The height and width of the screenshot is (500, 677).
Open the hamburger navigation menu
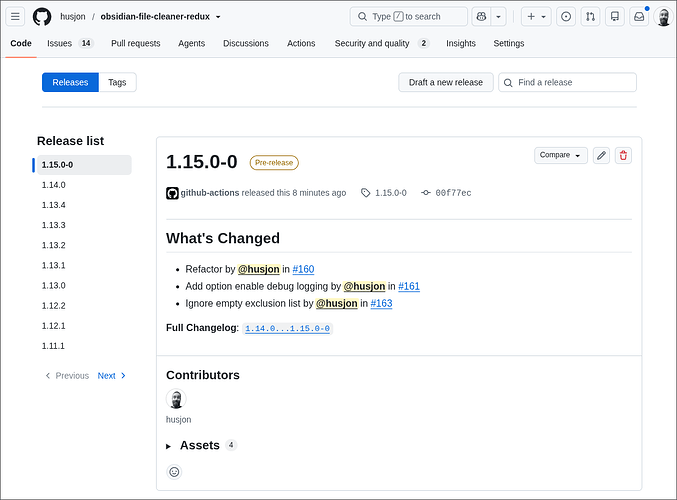(x=15, y=17)
